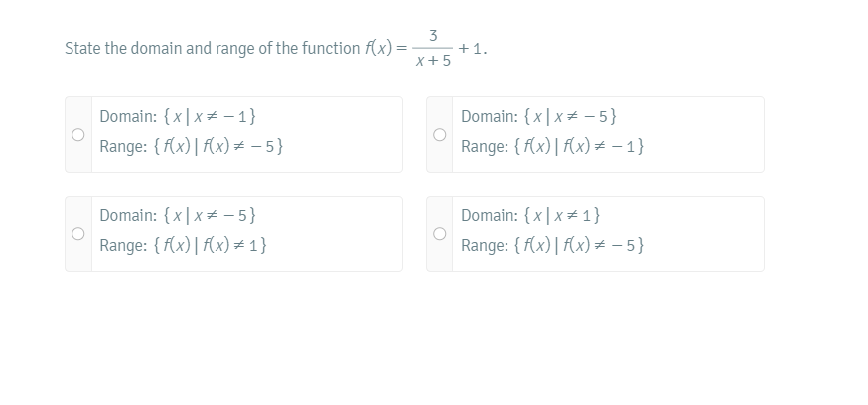The width and height of the screenshot is (868, 405).
Task: Click the Range f(x)≠−5 text in top-left card
Action: [192, 146]
